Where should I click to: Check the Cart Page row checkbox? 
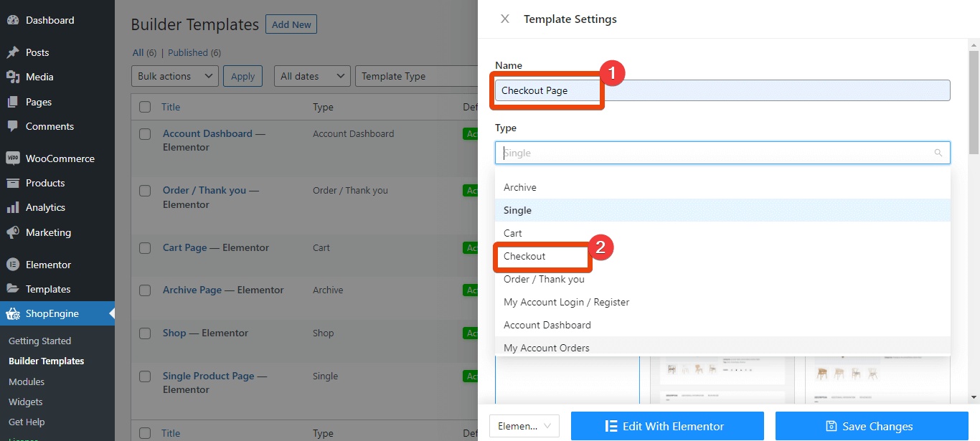coord(144,247)
